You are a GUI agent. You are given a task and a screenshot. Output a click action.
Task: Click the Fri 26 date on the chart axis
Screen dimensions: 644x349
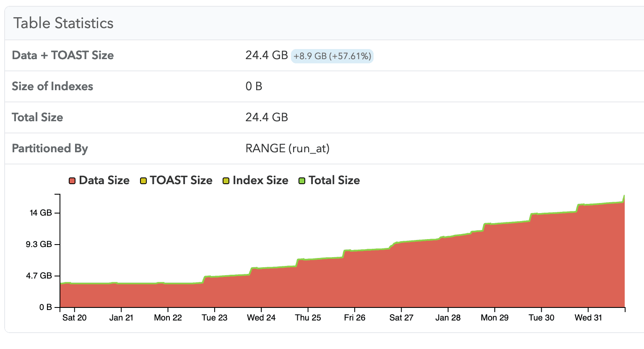354,318
